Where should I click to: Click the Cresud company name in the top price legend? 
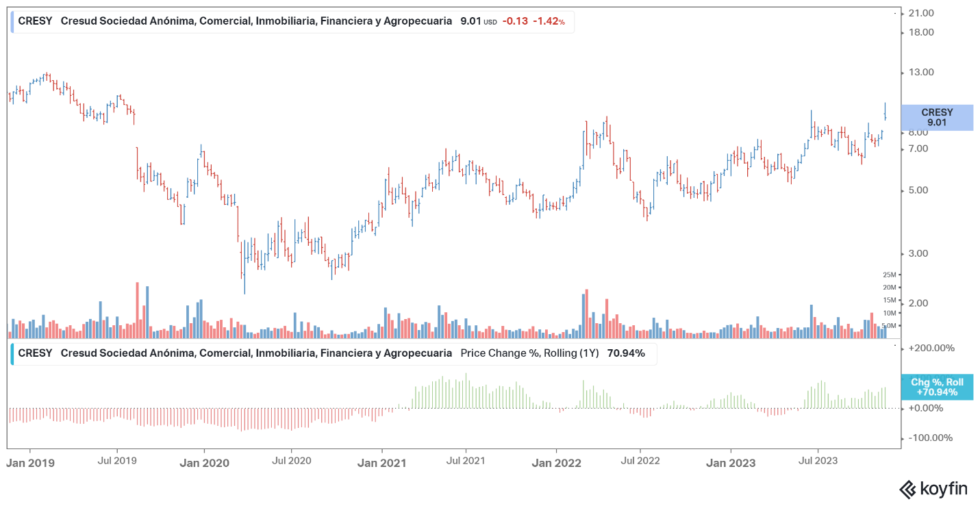click(256, 21)
